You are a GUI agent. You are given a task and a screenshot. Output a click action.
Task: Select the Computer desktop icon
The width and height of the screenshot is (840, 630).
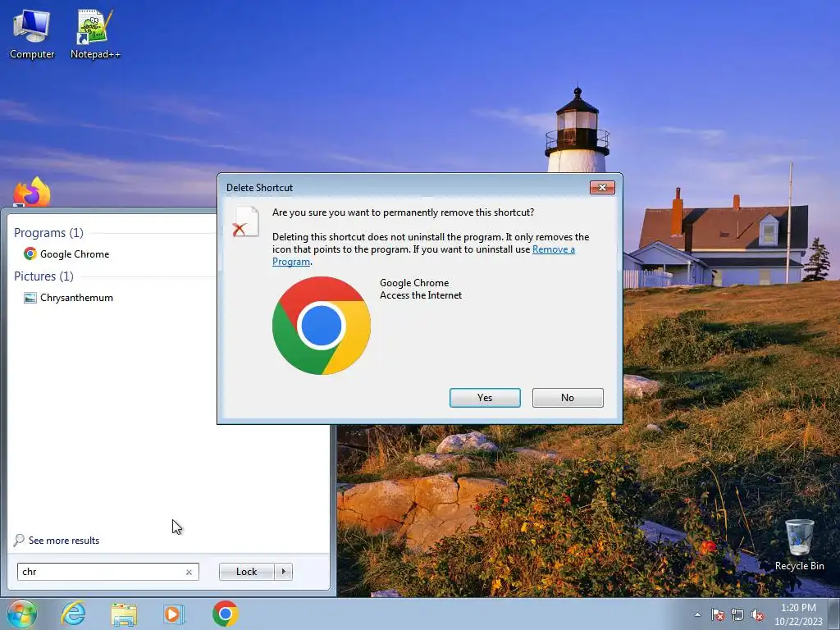pos(32,34)
